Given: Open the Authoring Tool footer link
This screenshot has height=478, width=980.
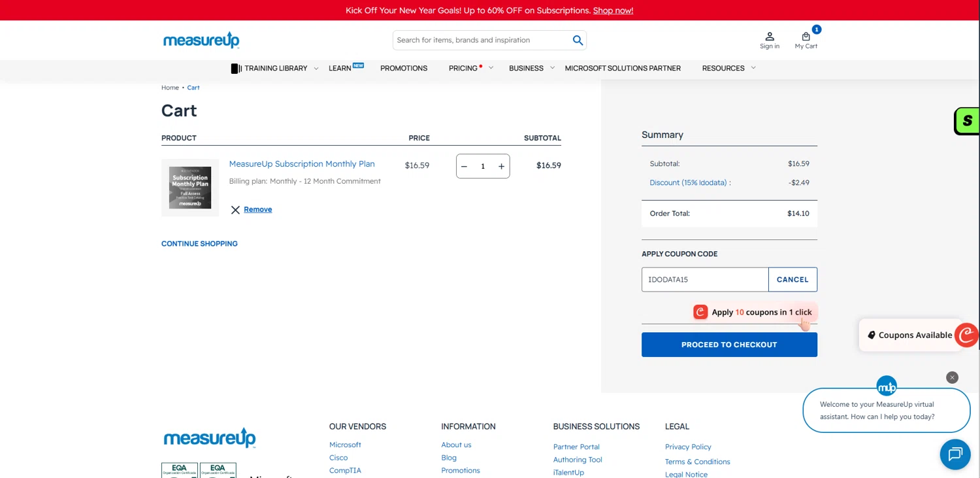Looking at the screenshot, I should pyautogui.click(x=578, y=460).
